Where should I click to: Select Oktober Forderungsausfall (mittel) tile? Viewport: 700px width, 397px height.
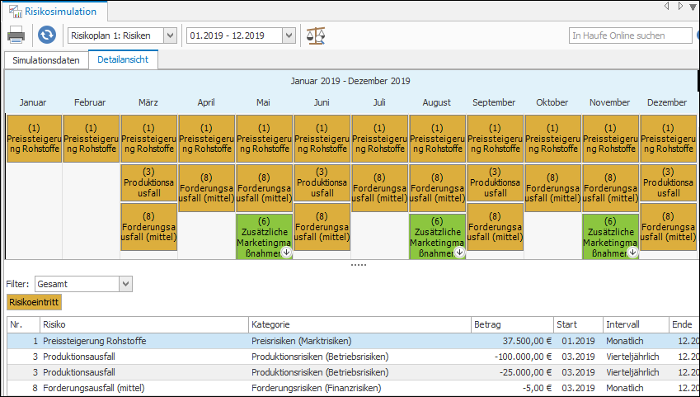pyautogui.click(x=553, y=188)
